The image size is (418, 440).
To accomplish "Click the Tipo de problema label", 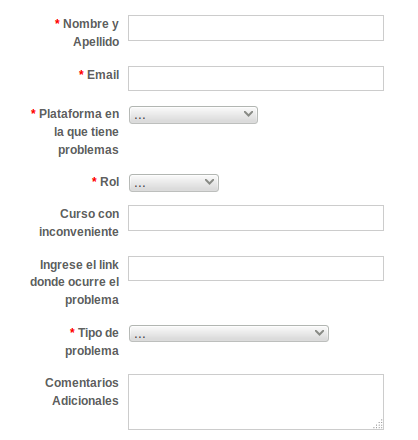I will 94,342.
